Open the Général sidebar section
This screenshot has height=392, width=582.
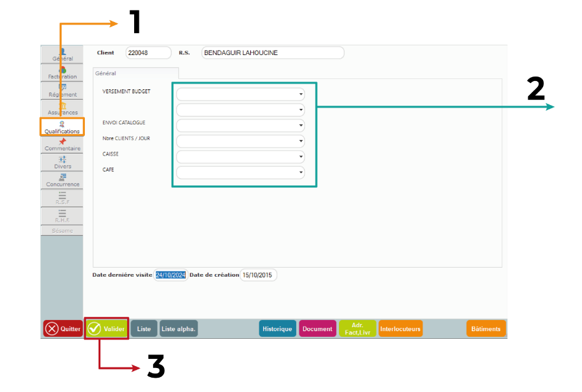click(62, 54)
